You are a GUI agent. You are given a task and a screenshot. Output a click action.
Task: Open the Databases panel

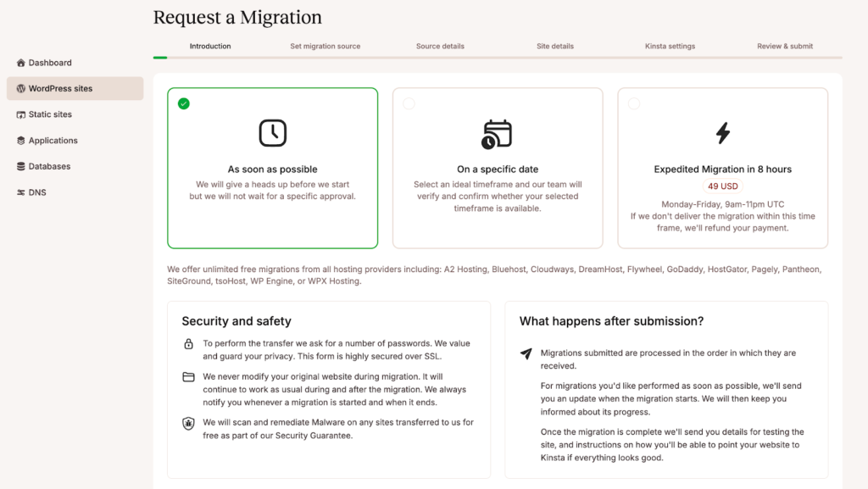pos(51,166)
